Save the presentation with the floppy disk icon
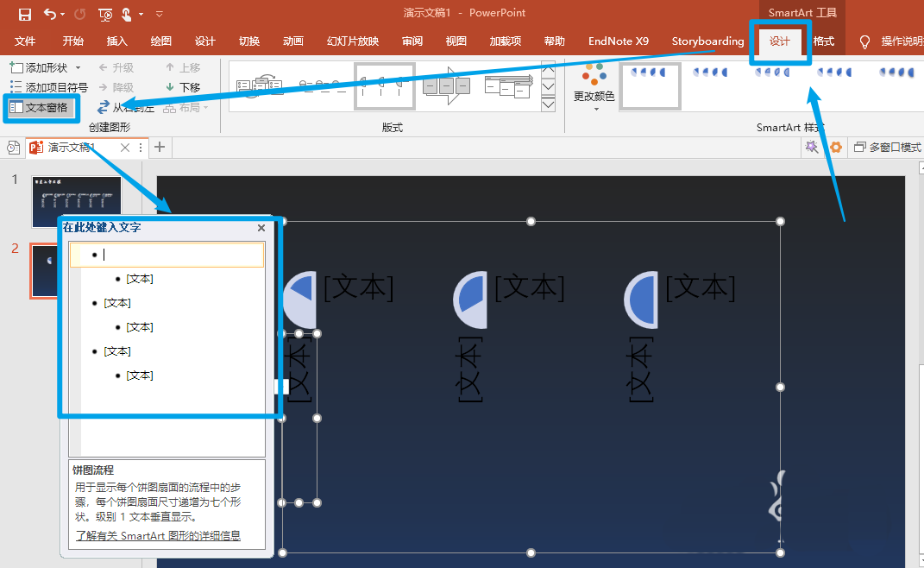The image size is (924, 568). tap(25, 14)
